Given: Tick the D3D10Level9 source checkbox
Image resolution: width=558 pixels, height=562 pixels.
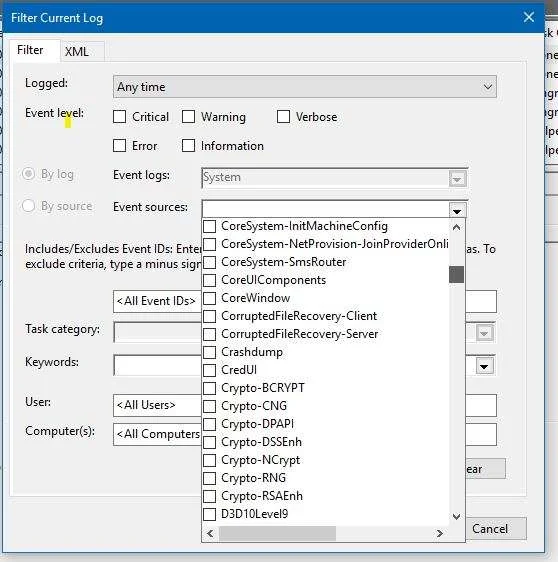Looking at the screenshot, I should pyautogui.click(x=210, y=514).
